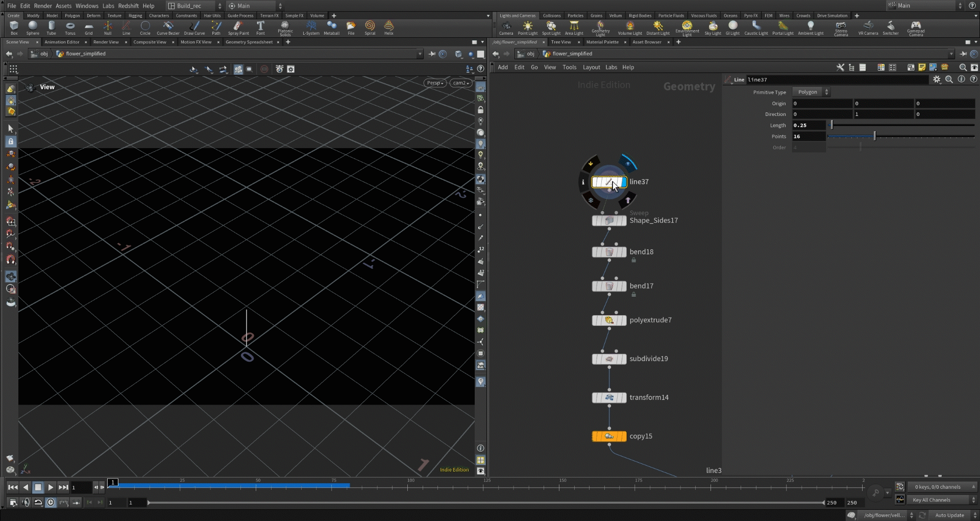Toggle display flag on line37 node
The height and width of the screenshot is (521, 980).
[x=623, y=182]
